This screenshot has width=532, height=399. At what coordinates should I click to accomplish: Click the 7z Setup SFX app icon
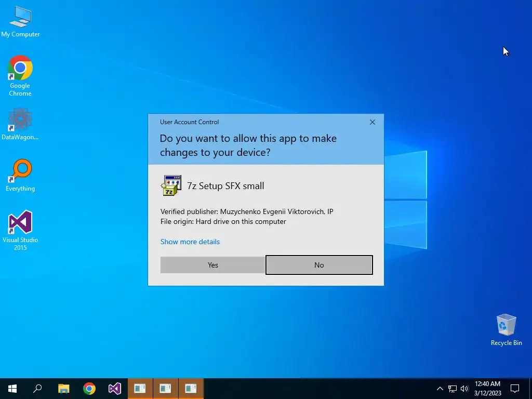click(171, 185)
